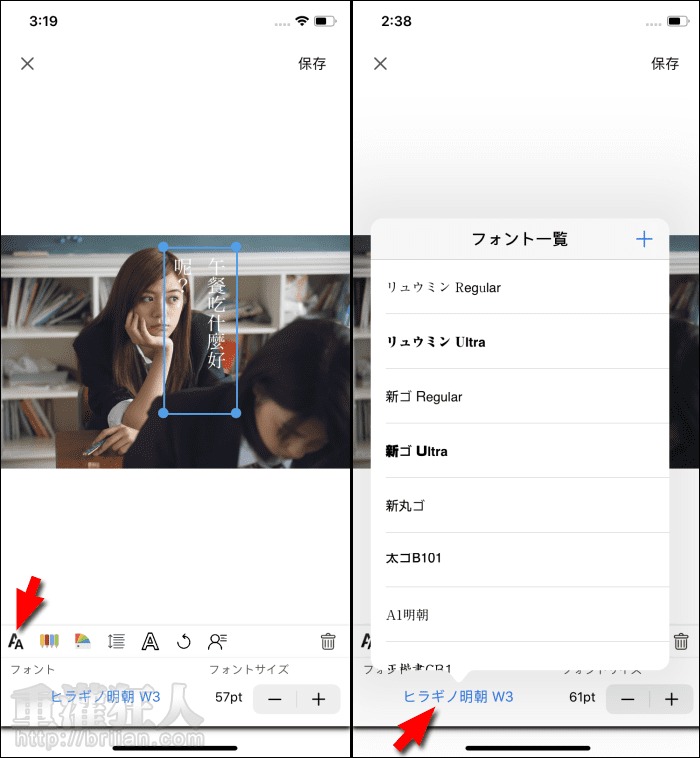700x758 pixels.
Task: Tap the circular rotate arrow icon
Action: [183, 642]
